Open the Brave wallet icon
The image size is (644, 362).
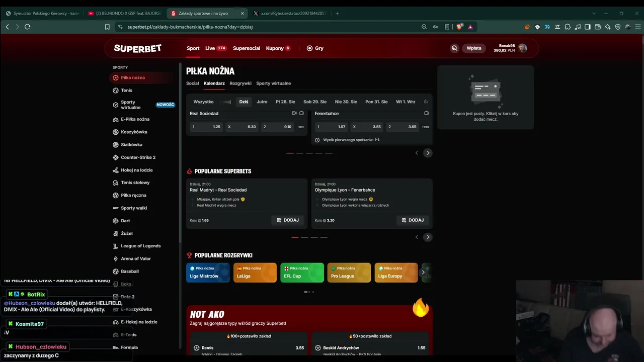598,27
